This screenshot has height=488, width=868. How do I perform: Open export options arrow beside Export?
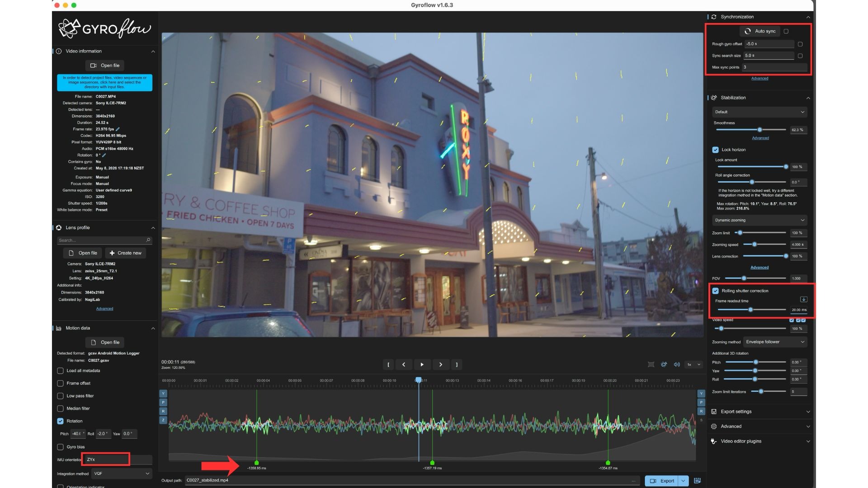coord(684,481)
